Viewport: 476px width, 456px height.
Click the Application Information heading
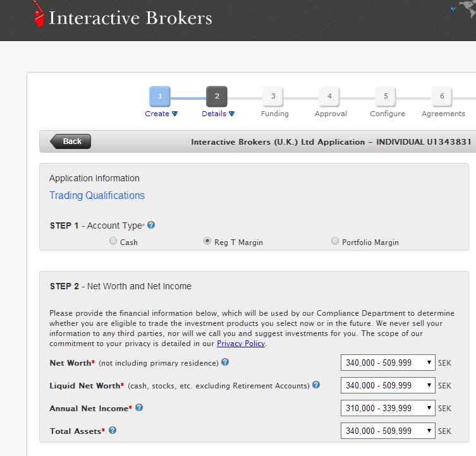click(x=94, y=178)
